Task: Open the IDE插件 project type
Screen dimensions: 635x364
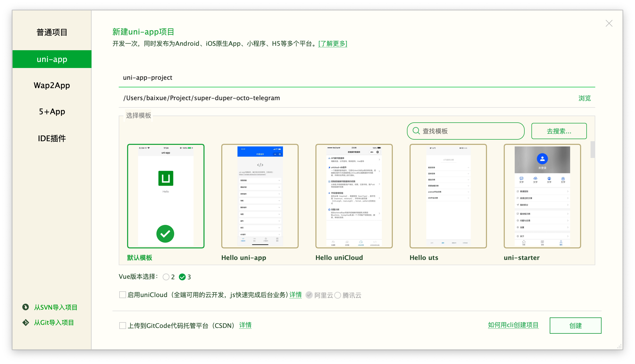Action: pyautogui.click(x=52, y=138)
